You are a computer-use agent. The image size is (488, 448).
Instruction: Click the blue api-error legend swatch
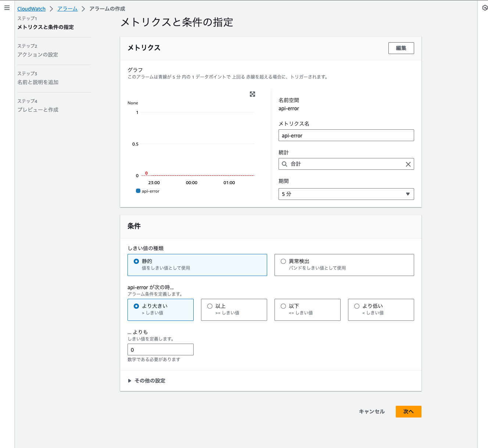(x=138, y=191)
